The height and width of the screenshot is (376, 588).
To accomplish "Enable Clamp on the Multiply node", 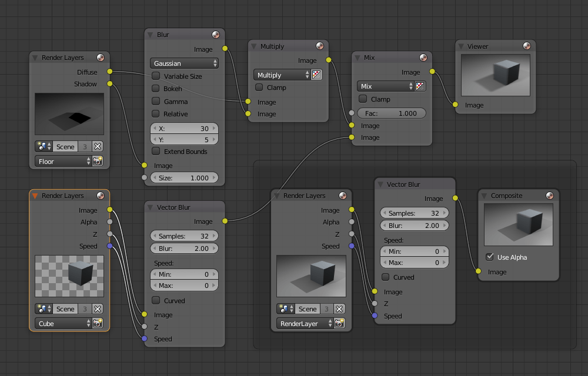I will click(x=259, y=87).
